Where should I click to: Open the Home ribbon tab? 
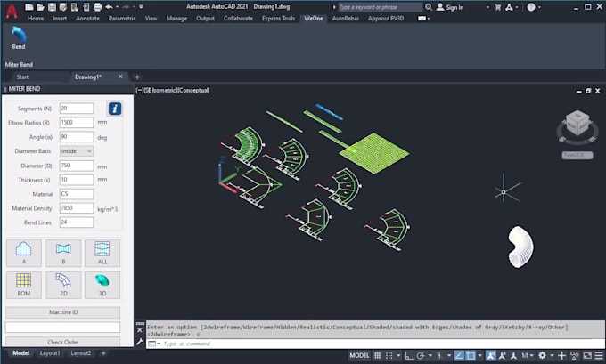(x=36, y=18)
